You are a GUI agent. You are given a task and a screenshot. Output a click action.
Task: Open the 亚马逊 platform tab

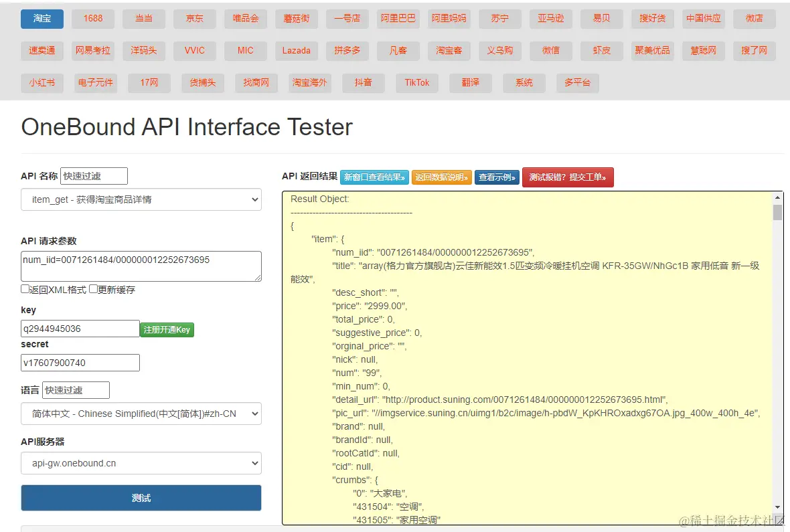[551, 19]
